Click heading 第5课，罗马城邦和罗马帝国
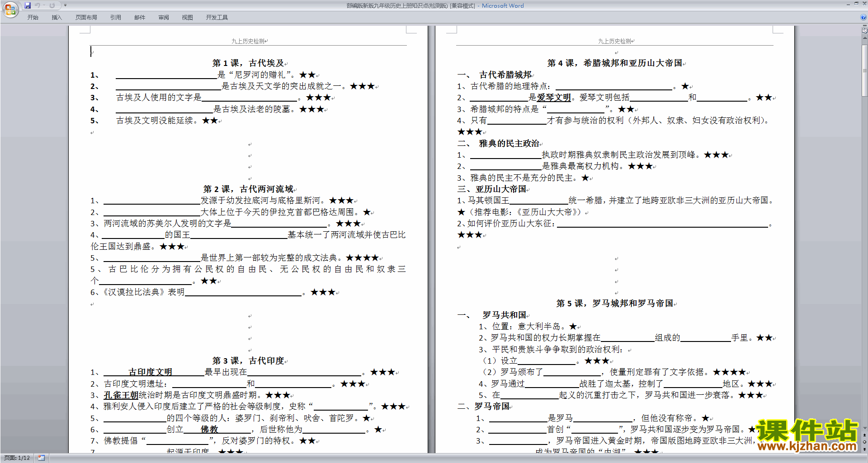868x463 pixels. 615,303
